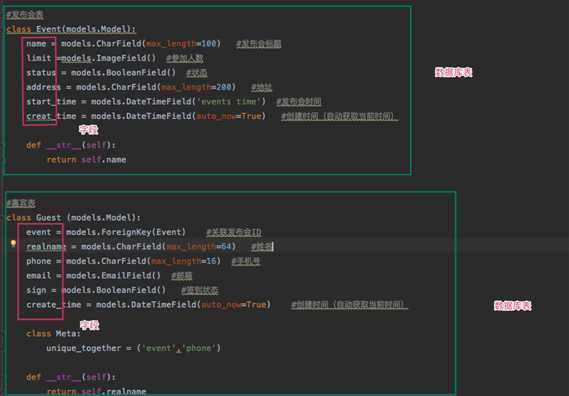The height and width of the screenshot is (396, 569).
Task: Click 'models.BooleanField()' in the sign line
Action: 113,290
